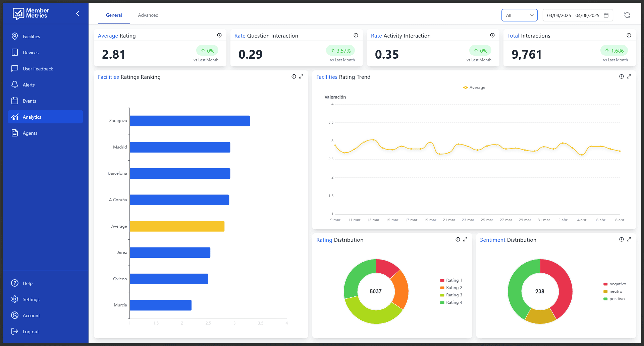Maximize the Rating Distribution panel
This screenshot has height=346, width=644.
click(465, 239)
